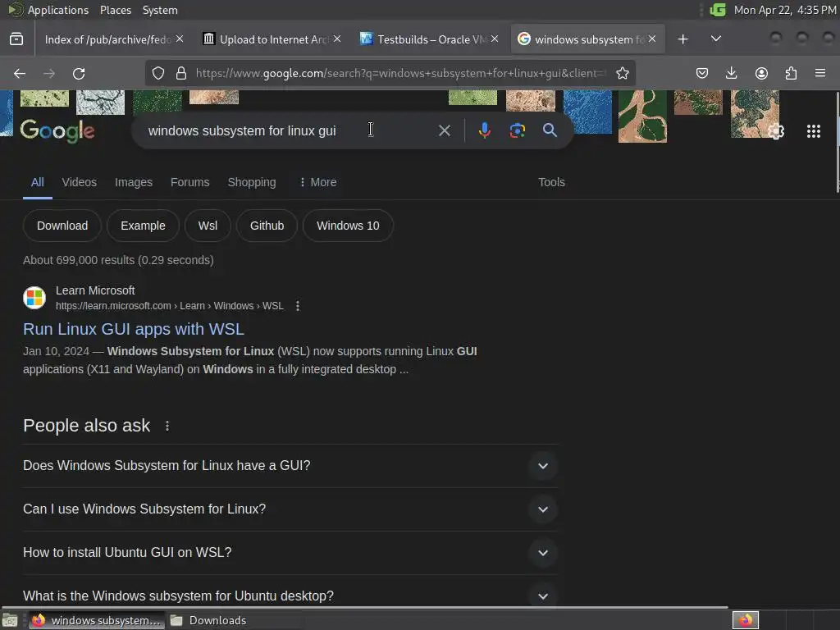The width and height of the screenshot is (840, 630).
Task: Select the Videos results tab
Action: (80, 182)
